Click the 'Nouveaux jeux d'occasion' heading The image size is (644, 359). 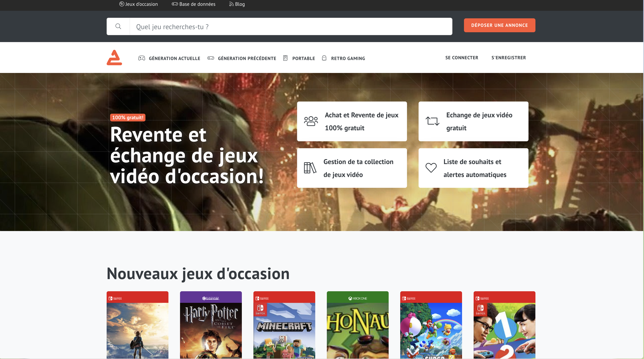pyautogui.click(x=198, y=273)
